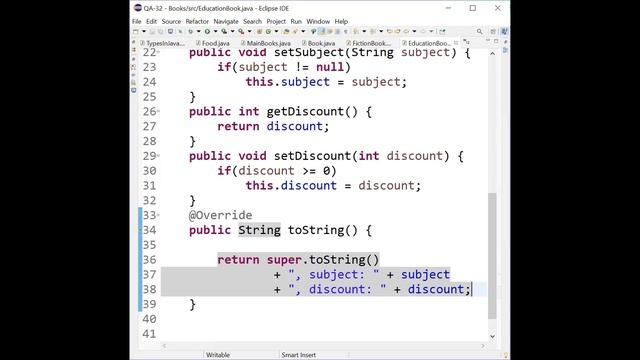Click the Last Edit Location icon
Viewport: 640px width, 360px height.
pos(389,31)
